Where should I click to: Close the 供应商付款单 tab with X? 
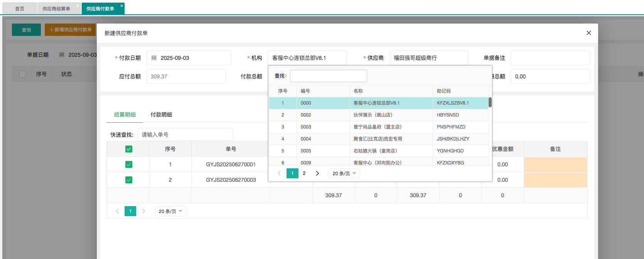click(x=121, y=6)
